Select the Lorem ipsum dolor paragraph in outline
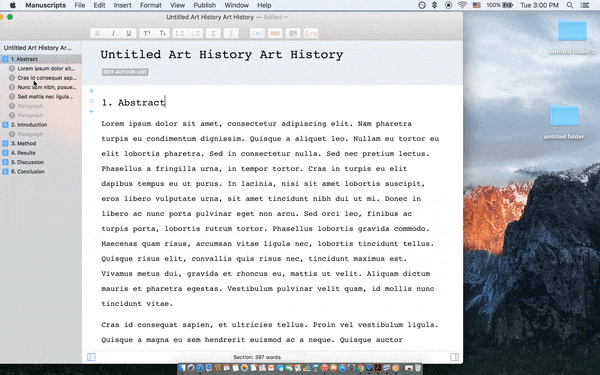The width and height of the screenshot is (600, 375). point(41,68)
